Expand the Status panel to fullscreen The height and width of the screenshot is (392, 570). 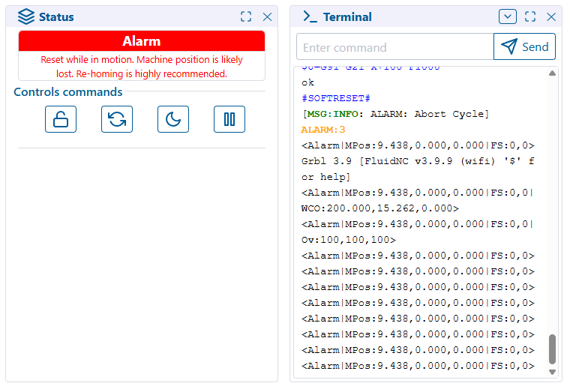coord(246,16)
